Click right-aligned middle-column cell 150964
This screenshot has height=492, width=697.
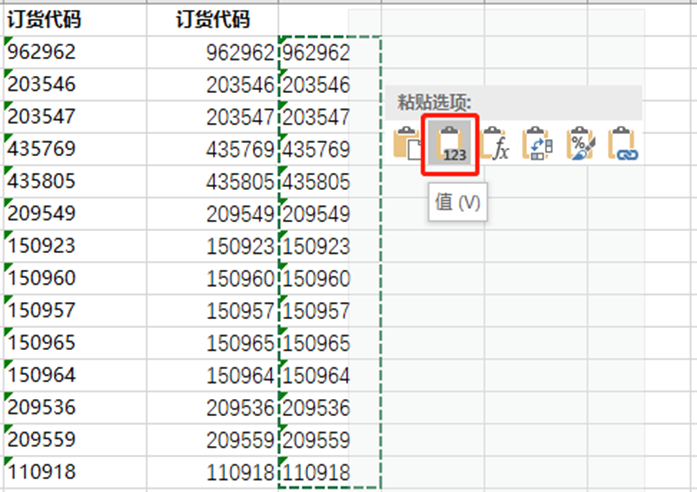[212, 375]
